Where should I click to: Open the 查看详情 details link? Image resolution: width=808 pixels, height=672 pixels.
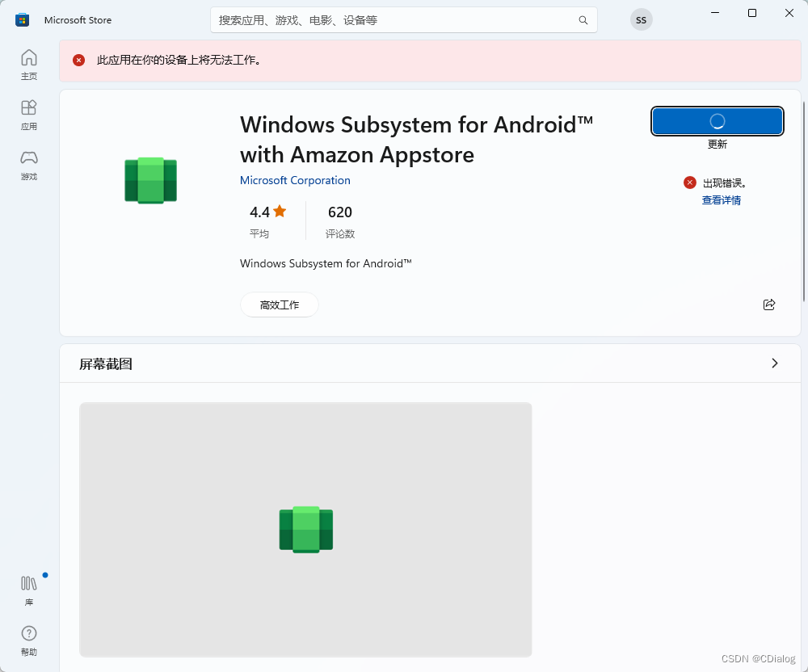[721, 200]
